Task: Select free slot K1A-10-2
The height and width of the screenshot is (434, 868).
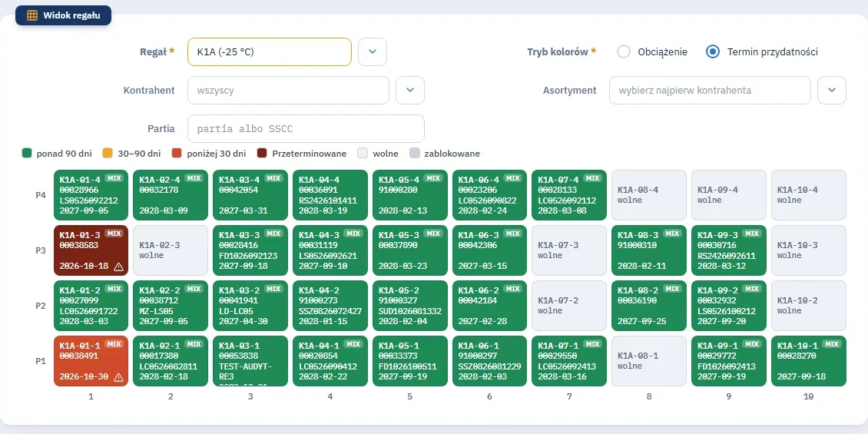Action: tap(808, 306)
